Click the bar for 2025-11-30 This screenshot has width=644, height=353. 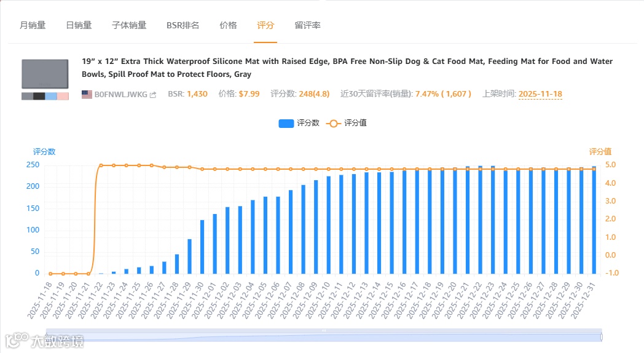pyautogui.click(x=202, y=247)
